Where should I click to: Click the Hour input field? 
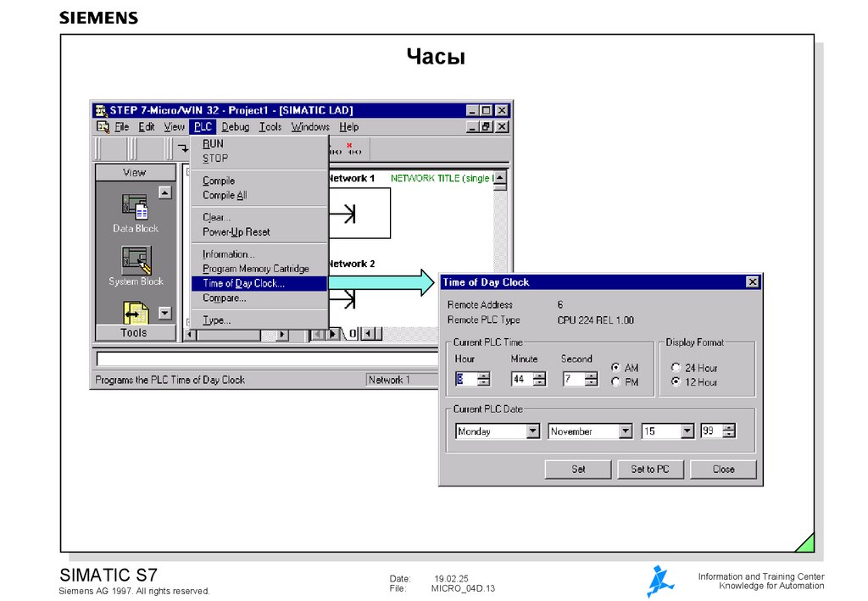tap(466, 379)
